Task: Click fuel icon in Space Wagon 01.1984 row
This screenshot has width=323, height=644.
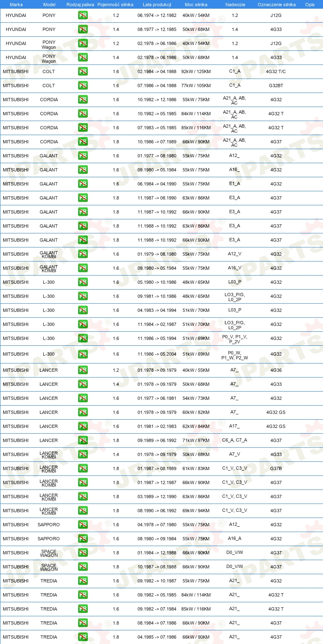Action: click(x=83, y=553)
